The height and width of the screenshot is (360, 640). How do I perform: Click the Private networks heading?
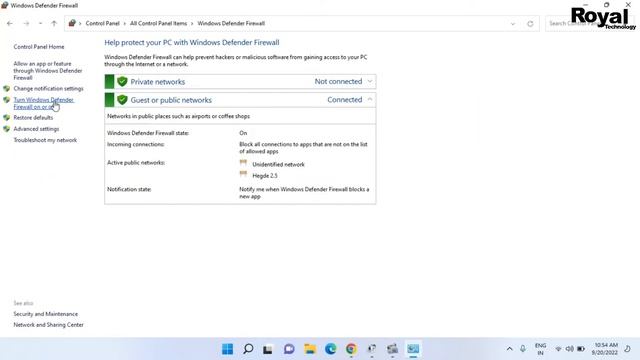tap(158, 82)
